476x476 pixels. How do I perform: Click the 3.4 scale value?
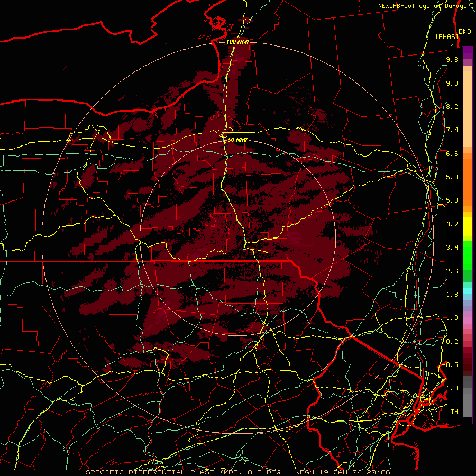[452, 248]
